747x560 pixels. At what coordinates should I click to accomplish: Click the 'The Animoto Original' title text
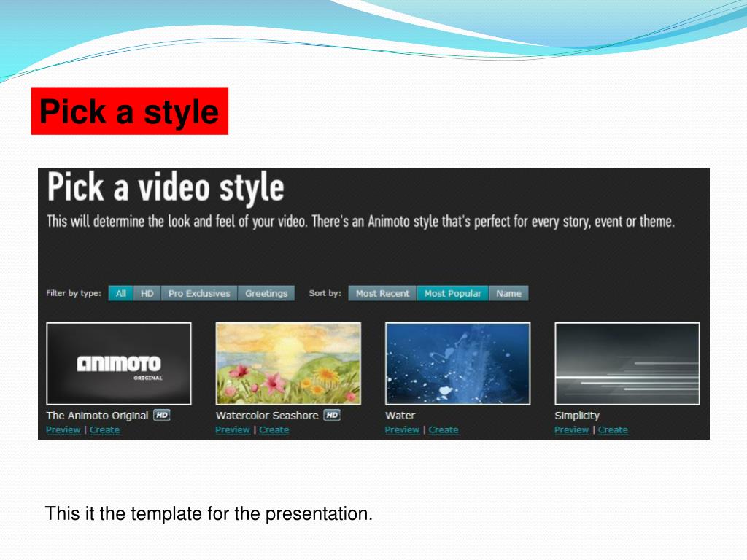(97, 415)
